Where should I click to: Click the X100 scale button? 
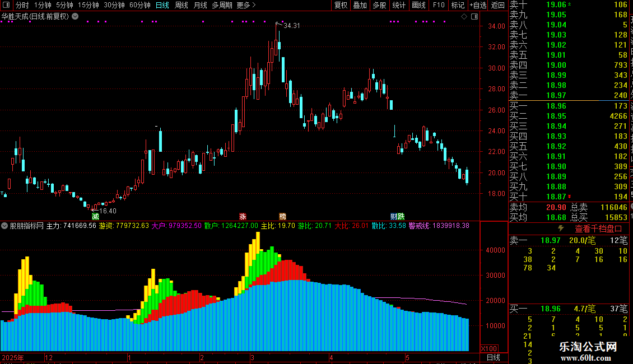point(489,349)
